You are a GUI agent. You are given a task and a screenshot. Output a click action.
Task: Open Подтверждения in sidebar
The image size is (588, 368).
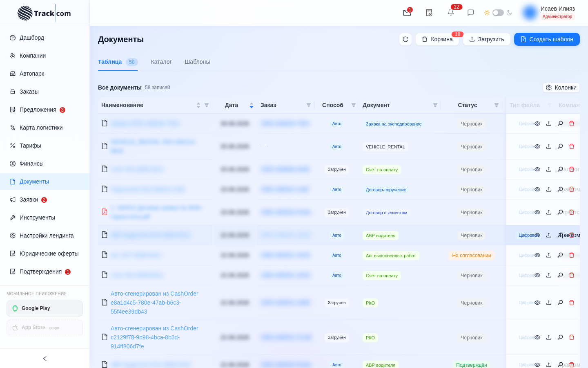click(x=45, y=272)
